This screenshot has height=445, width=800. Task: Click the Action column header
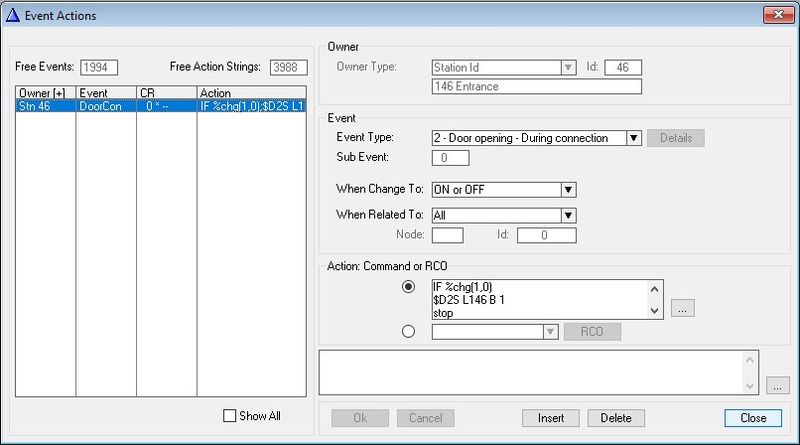(x=252, y=93)
